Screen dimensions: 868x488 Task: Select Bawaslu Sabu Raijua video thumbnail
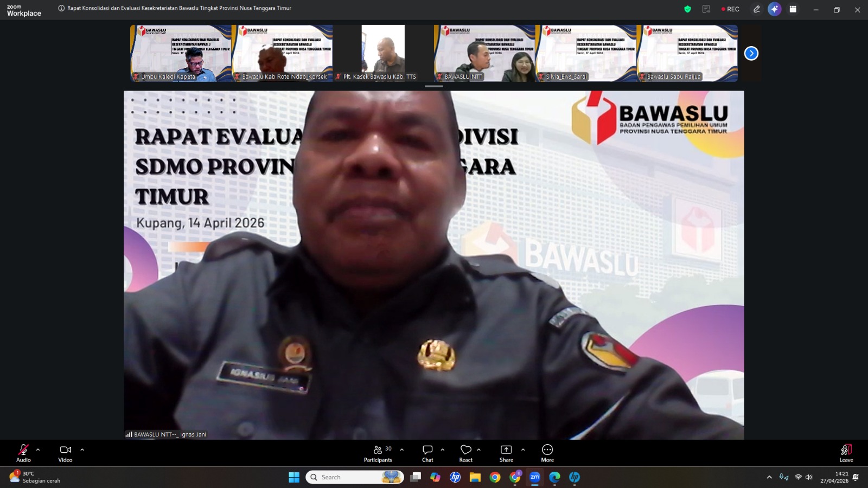[x=687, y=53]
